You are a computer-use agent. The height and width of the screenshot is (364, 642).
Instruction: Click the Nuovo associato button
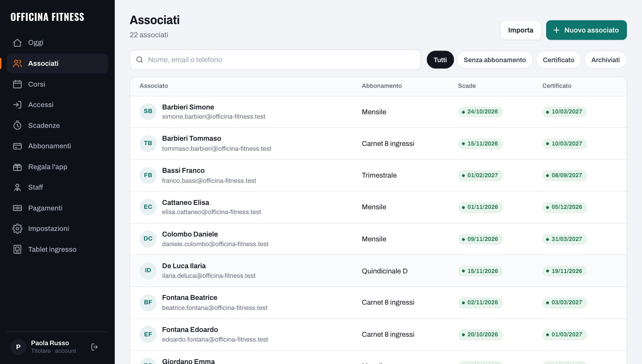[x=586, y=30]
